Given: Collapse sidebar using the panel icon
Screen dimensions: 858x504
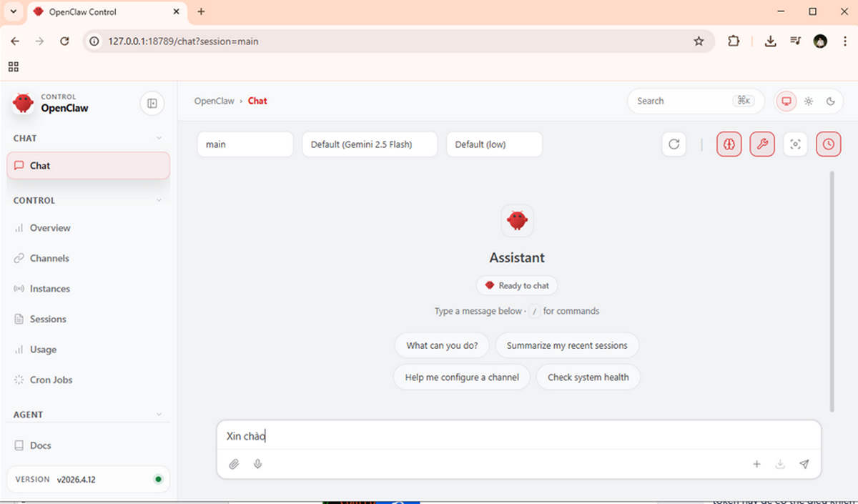Looking at the screenshot, I should pos(152,104).
